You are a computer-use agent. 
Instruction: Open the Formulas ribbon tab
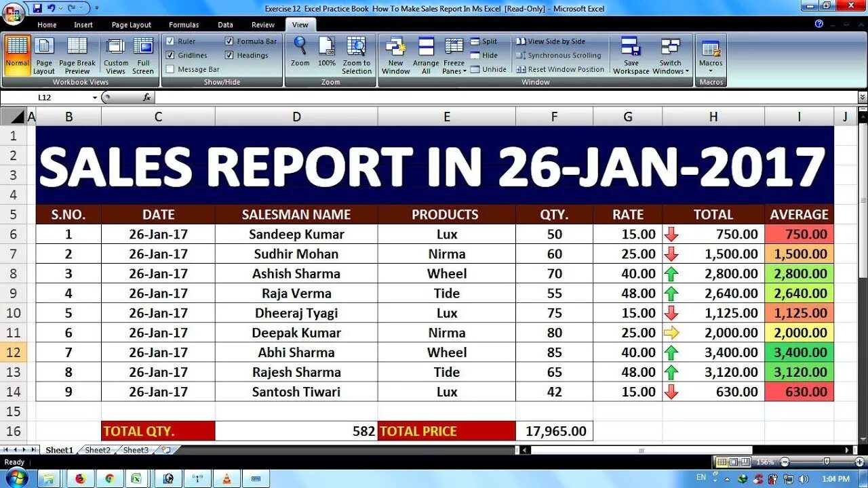[184, 24]
